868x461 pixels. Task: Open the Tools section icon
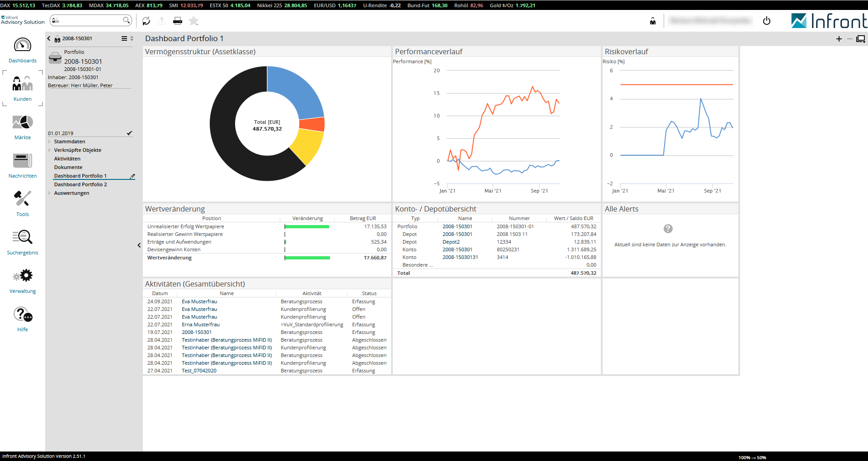pyautogui.click(x=23, y=199)
